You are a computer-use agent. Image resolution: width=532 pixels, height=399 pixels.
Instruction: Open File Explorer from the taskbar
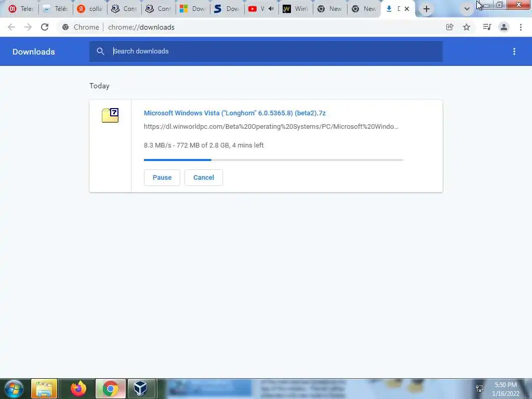tap(44, 389)
